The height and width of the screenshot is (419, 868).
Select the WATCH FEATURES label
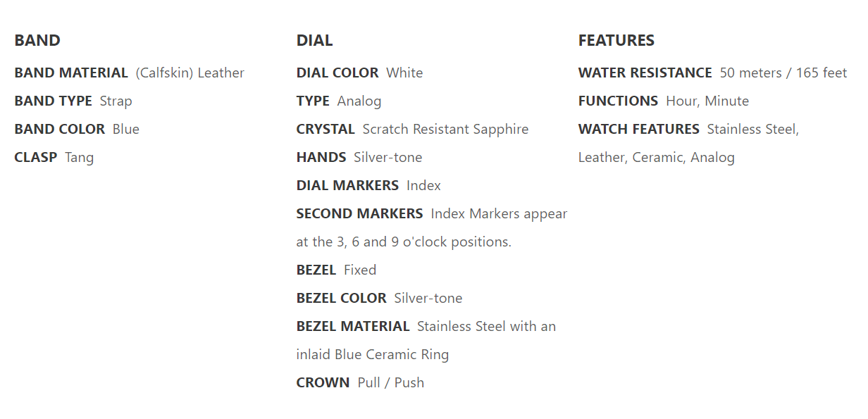[638, 129]
